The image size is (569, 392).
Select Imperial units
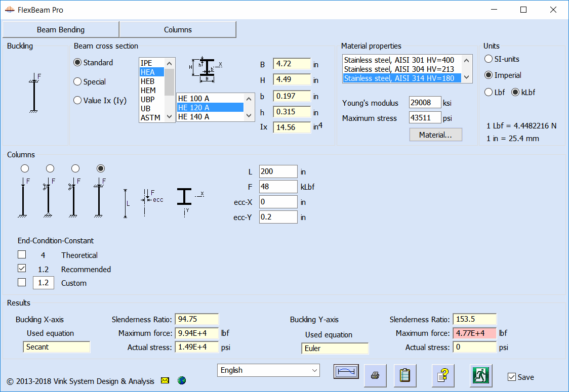point(503,75)
